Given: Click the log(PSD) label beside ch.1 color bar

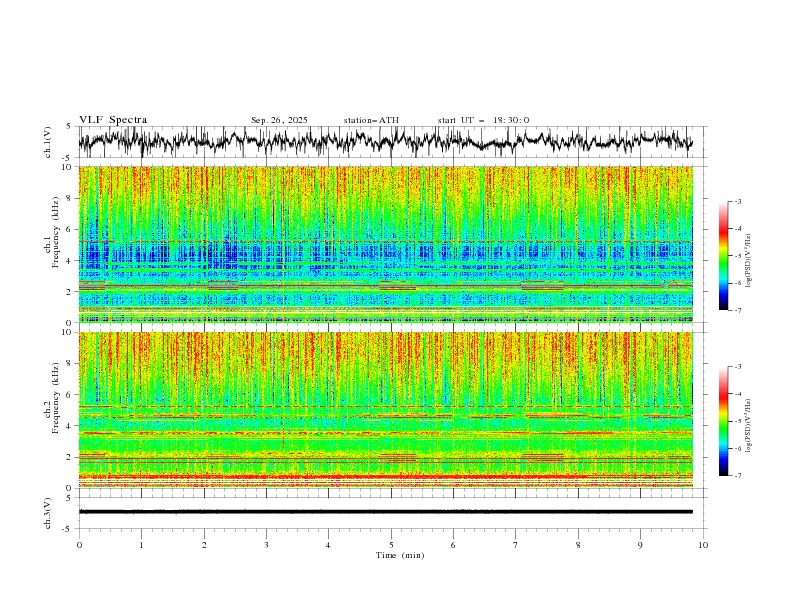Looking at the screenshot, I should (x=748, y=261).
